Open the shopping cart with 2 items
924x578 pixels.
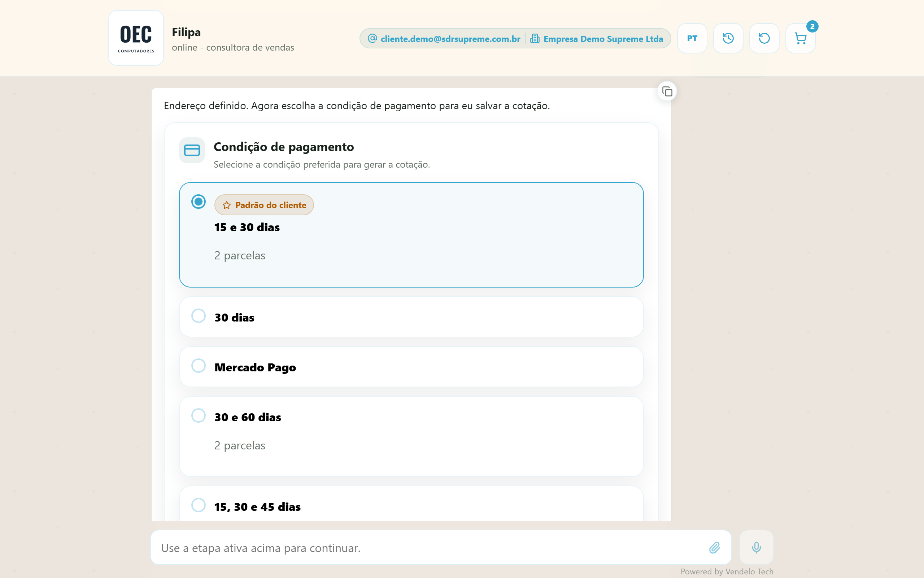click(800, 38)
